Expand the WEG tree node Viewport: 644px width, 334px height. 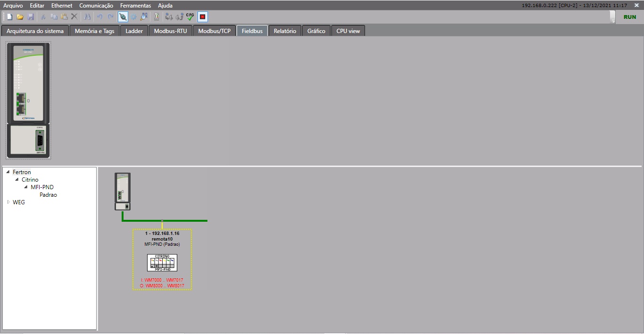8,202
